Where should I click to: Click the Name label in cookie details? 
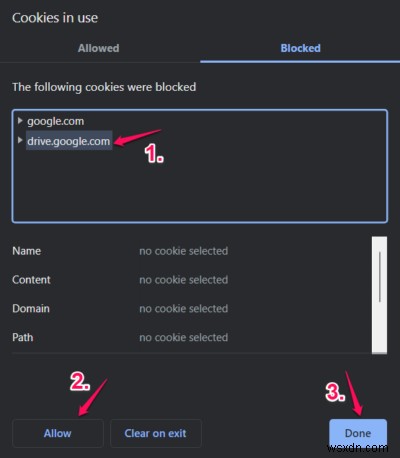27,251
